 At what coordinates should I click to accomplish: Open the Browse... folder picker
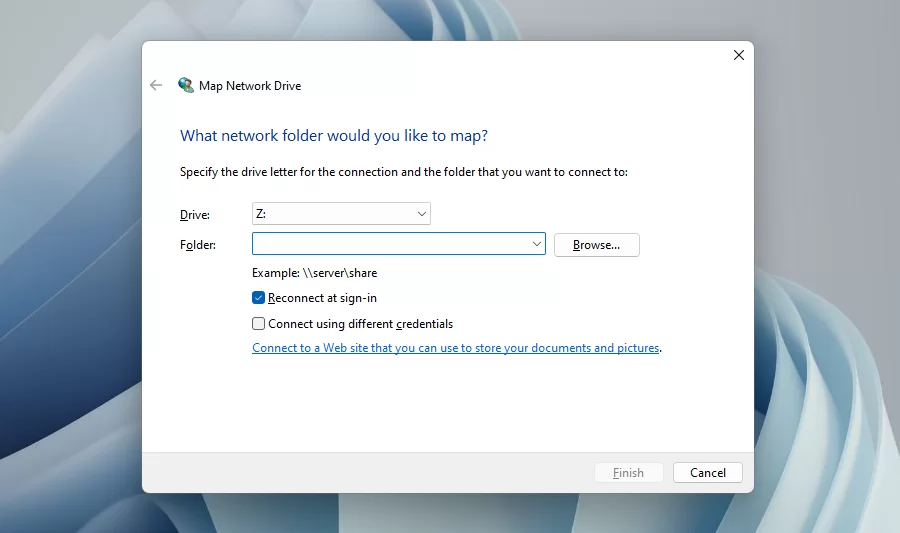[x=596, y=245]
